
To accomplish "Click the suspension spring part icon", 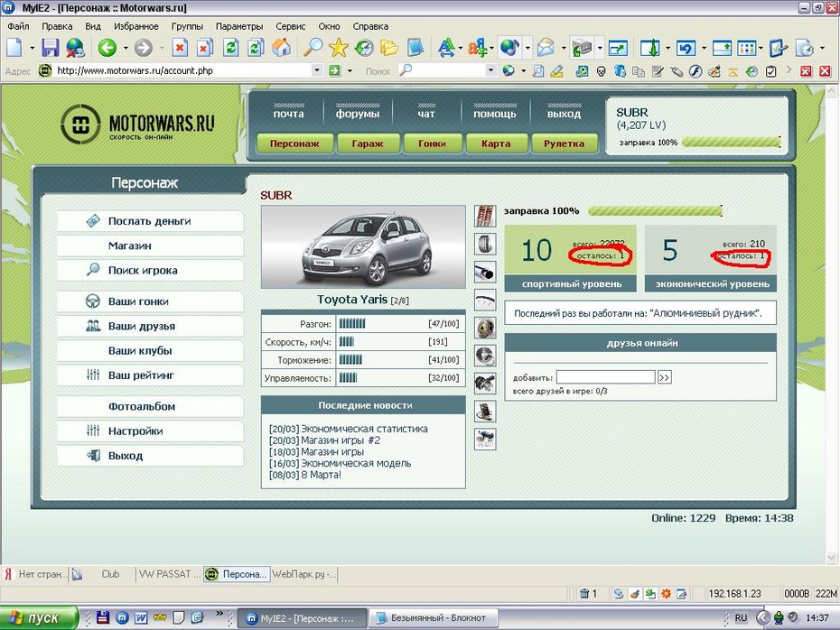I will click(x=485, y=217).
